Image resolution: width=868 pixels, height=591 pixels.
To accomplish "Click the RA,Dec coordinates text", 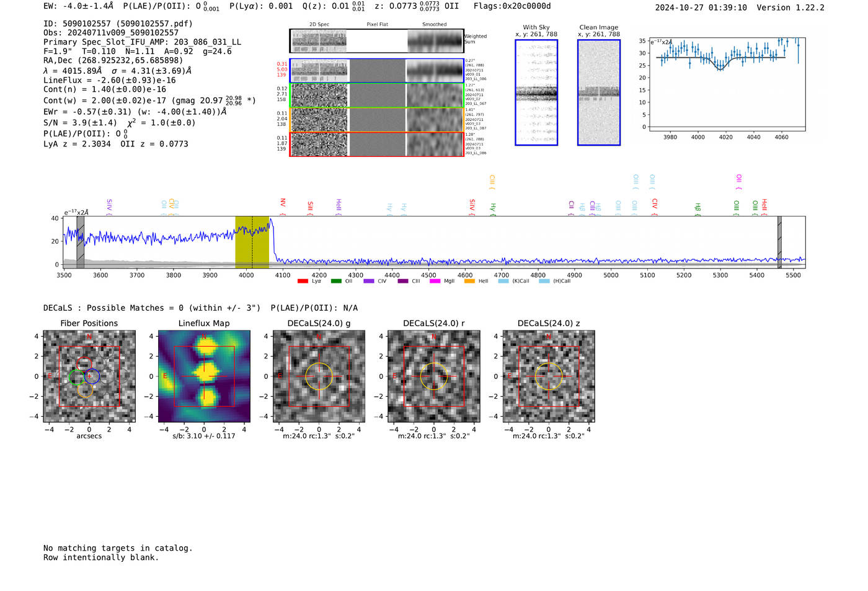I will tap(113, 61).
